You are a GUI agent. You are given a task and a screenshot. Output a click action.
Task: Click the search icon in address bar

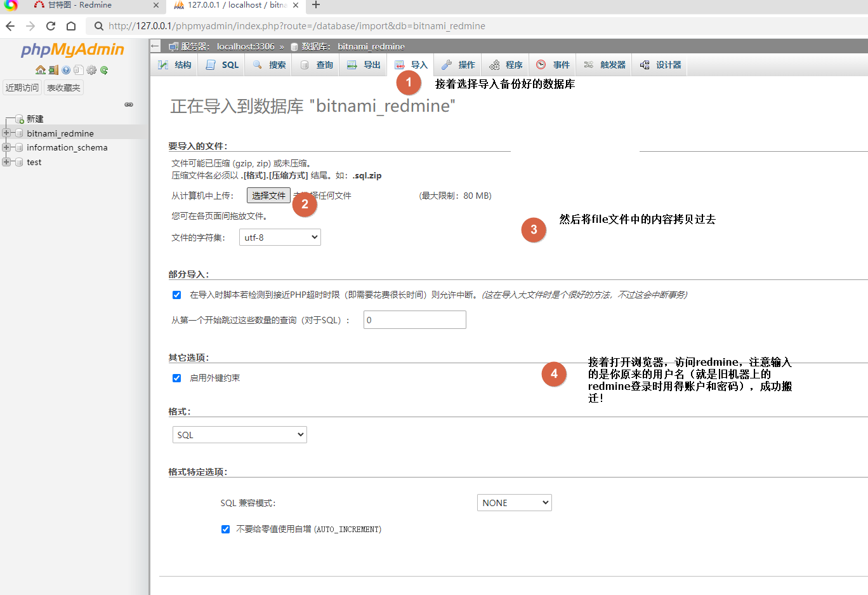tap(98, 26)
